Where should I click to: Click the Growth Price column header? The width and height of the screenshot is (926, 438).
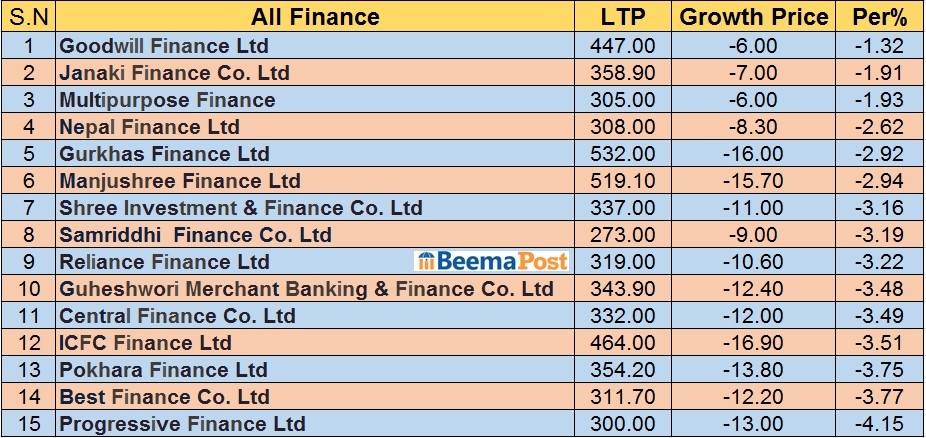pos(754,17)
